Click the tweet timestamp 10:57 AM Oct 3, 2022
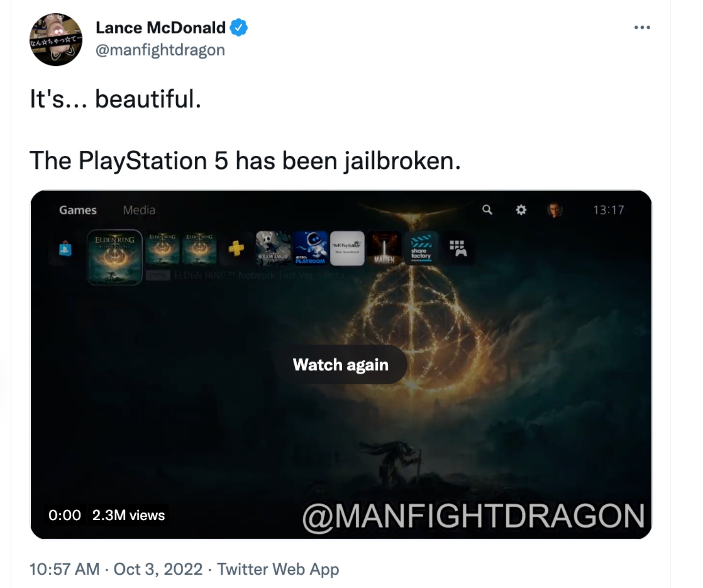703x588 pixels. tap(116, 569)
